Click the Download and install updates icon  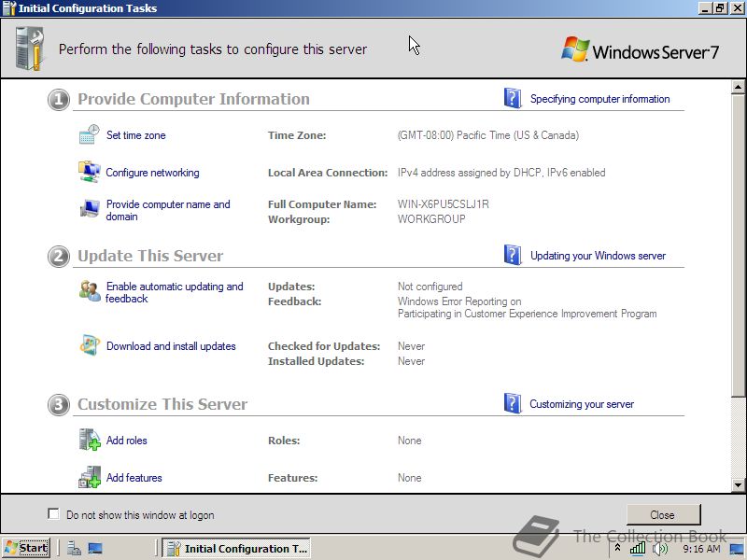(90, 345)
